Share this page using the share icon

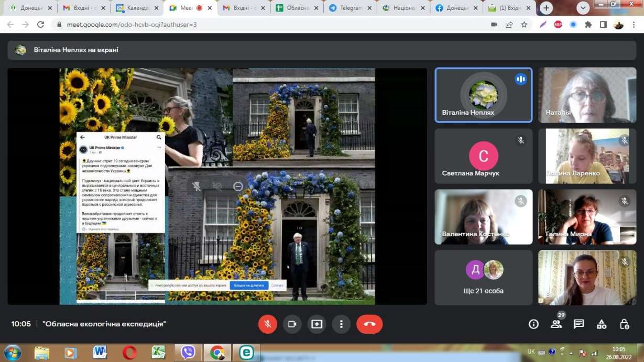509,25
